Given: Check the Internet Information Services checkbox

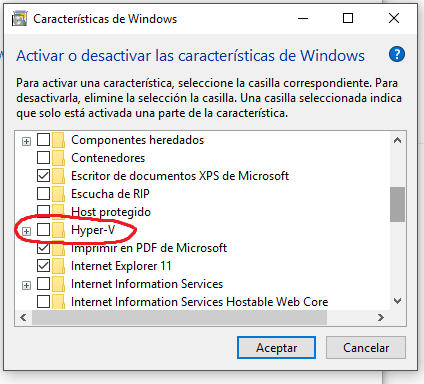Looking at the screenshot, I should click(43, 284).
